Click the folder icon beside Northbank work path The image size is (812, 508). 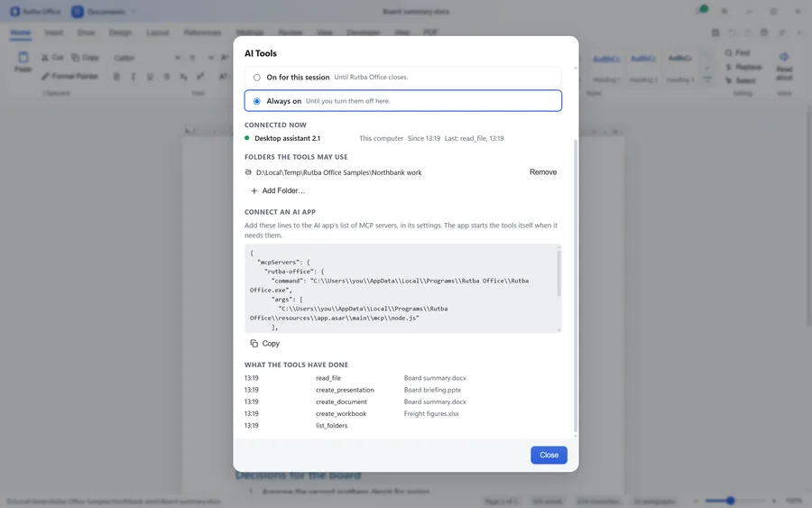248,172
